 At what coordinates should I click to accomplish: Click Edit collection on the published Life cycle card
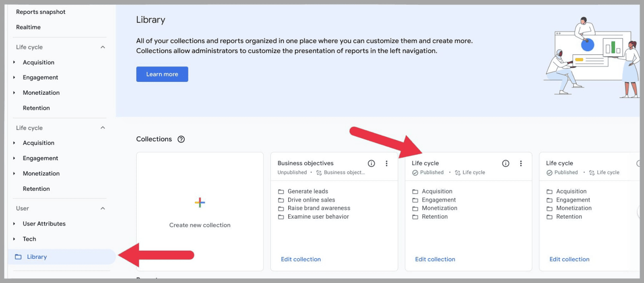pyautogui.click(x=435, y=259)
